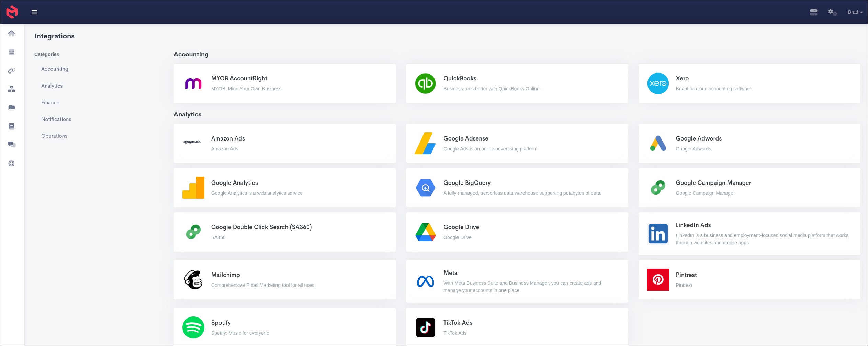Toggle the hamburger navigation menu

34,12
